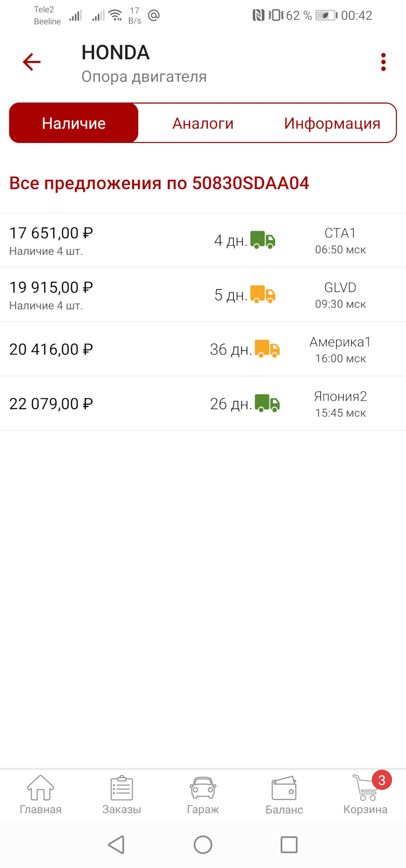Image resolution: width=406 pixels, height=868 pixels.
Task: Open the Корзина shopping cart
Action: [365, 794]
